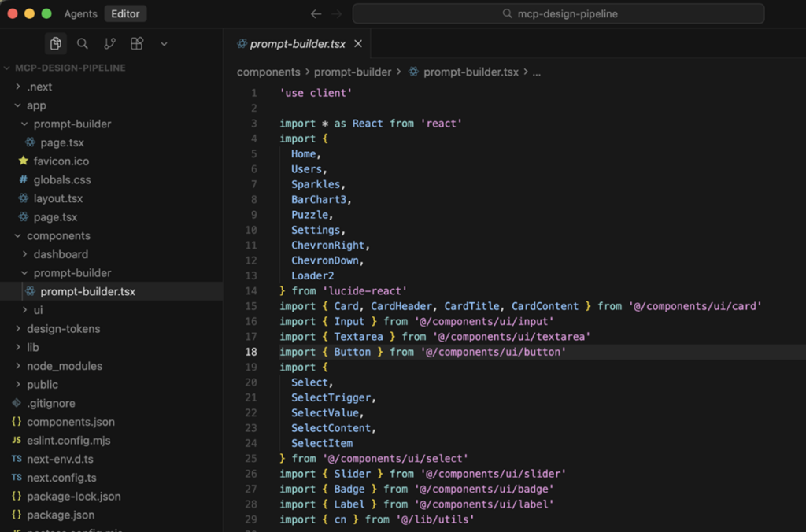Open the sidebar overflow chevron menu
Screen dimensions: 806x532
[x=163, y=44]
